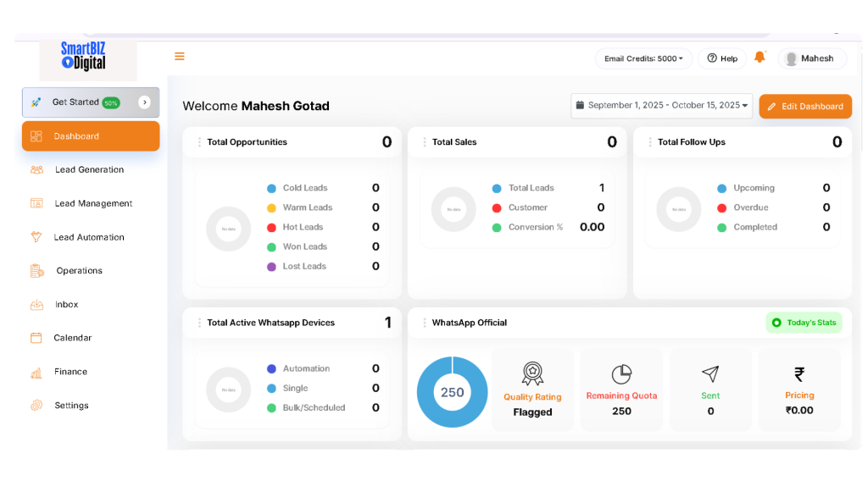The image size is (868, 481).
Task: Expand the Get Started arrow
Action: click(x=144, y=102)
